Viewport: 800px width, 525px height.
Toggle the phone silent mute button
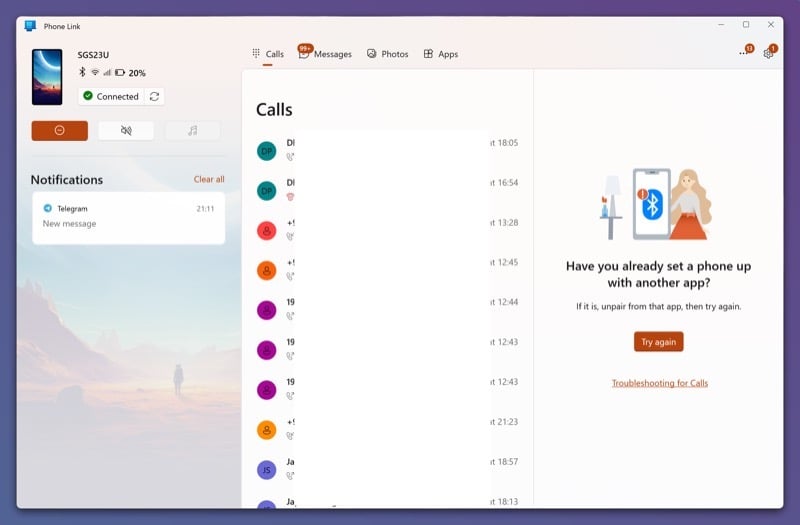pyautogui.click(x=126, y=131)
